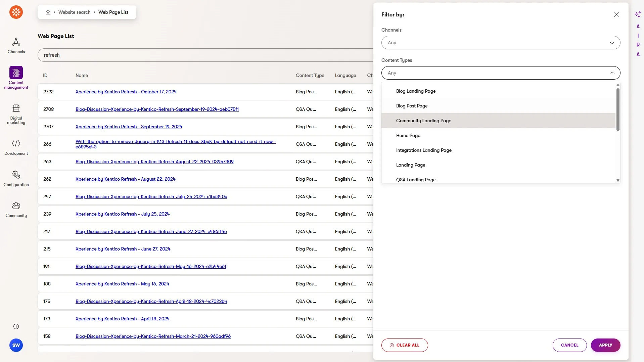This screenshot has width=644, height=362.
Task: Select Blog Post Page option
Action: coord(498,106)
